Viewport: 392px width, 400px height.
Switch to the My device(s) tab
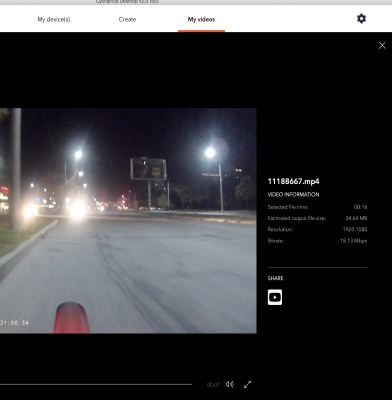(54, 19)
